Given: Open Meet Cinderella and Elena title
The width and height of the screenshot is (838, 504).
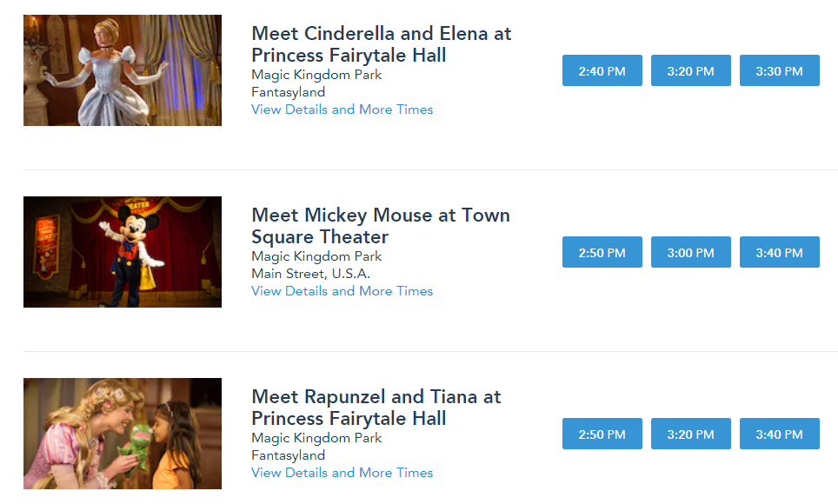Looking at the screenshot, I should click(x=381, y=44).
